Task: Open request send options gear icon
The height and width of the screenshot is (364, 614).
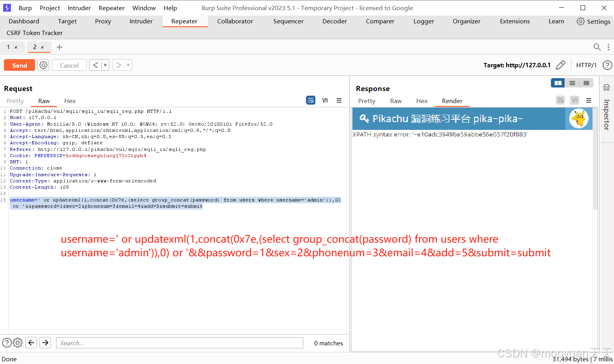Action: click(x=44, y=65)
